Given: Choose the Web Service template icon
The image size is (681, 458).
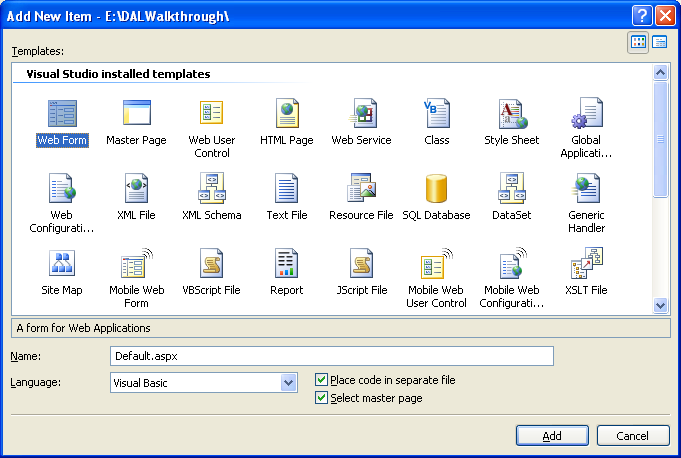Looking at the screenshot, I should (363, 113).
